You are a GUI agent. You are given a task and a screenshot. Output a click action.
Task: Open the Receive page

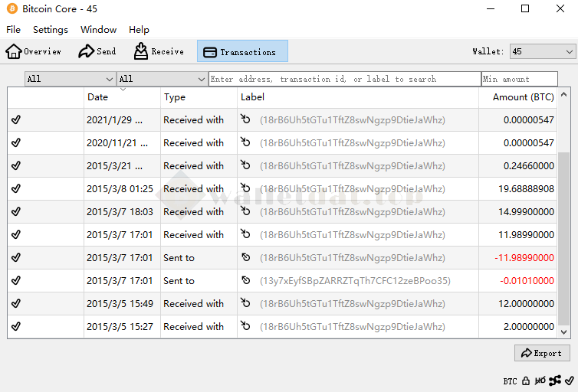(x=159, y=51)
